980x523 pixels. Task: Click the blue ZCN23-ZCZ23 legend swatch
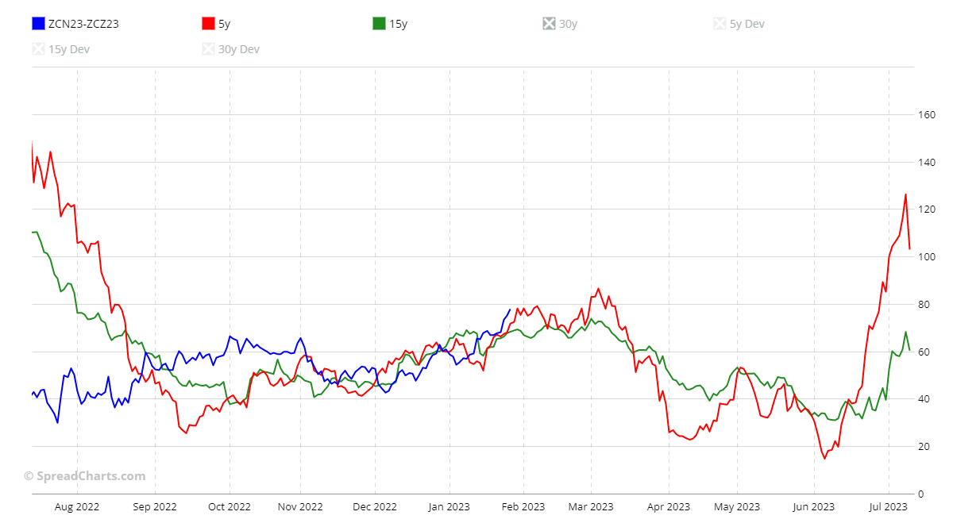click(38, 24)
